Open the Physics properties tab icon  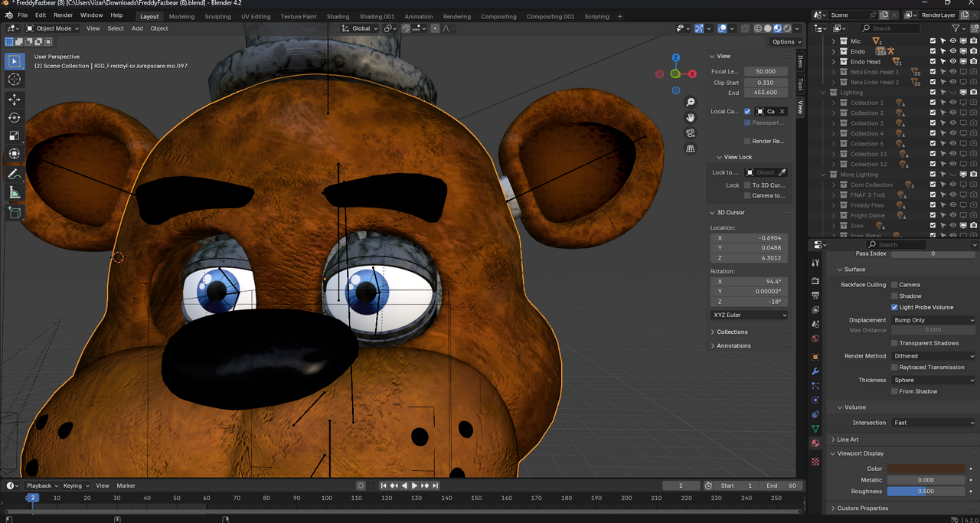point(815,400)
